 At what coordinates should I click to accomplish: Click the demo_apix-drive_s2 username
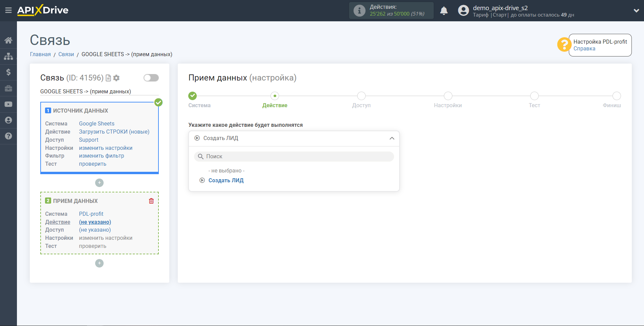[x=500, y=8]
